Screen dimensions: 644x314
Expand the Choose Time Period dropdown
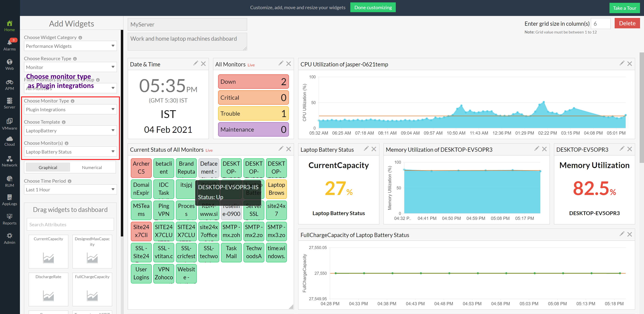coord(70,190)
